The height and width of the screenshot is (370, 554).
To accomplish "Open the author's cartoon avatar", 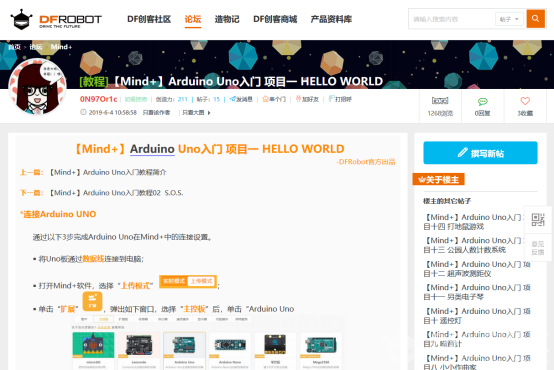I will pyautogui.click(x=37, y=87).
